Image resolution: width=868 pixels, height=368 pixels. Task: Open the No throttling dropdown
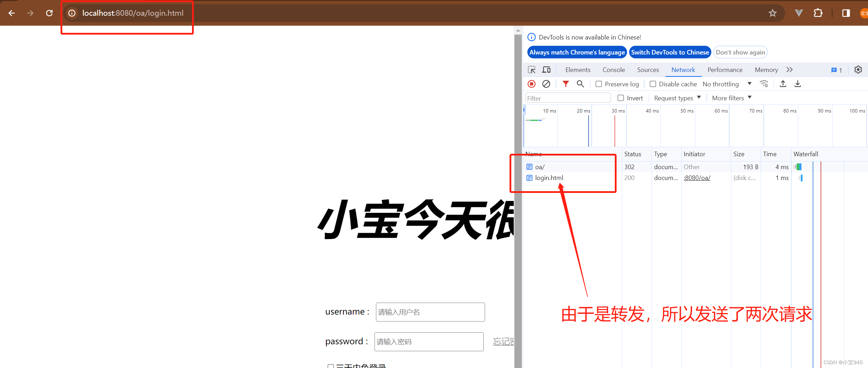[x=727, y=84]
